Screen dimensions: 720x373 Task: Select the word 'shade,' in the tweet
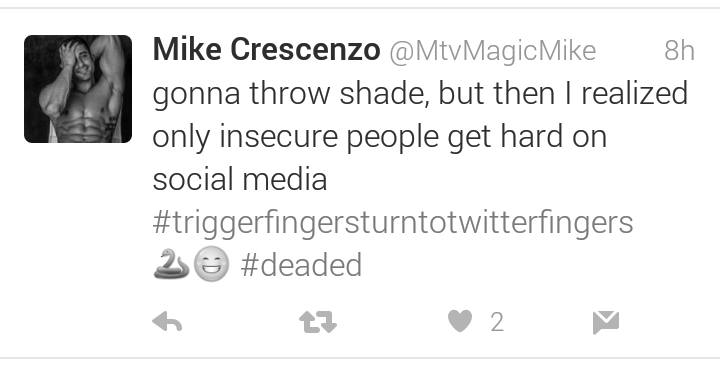pos(385,93)
